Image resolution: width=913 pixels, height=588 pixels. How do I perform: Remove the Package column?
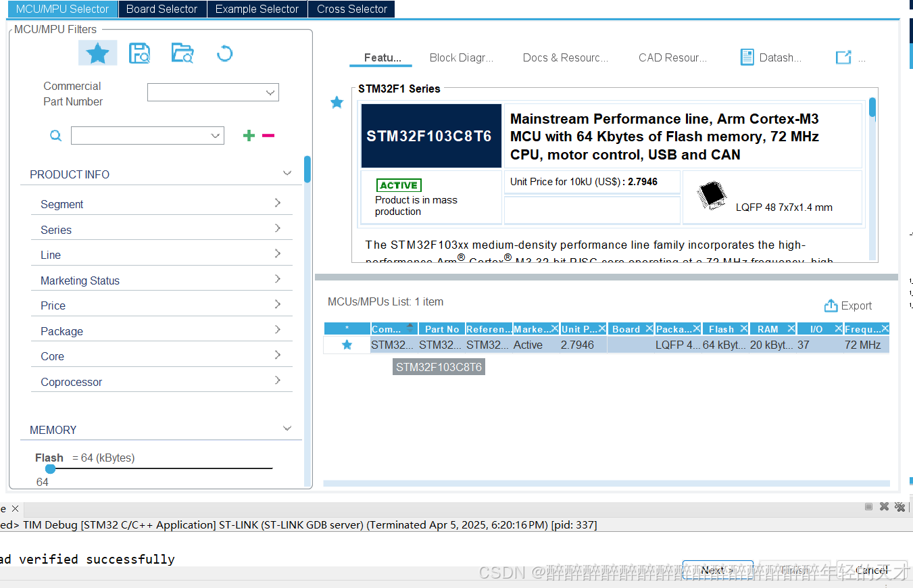(697, 328)
